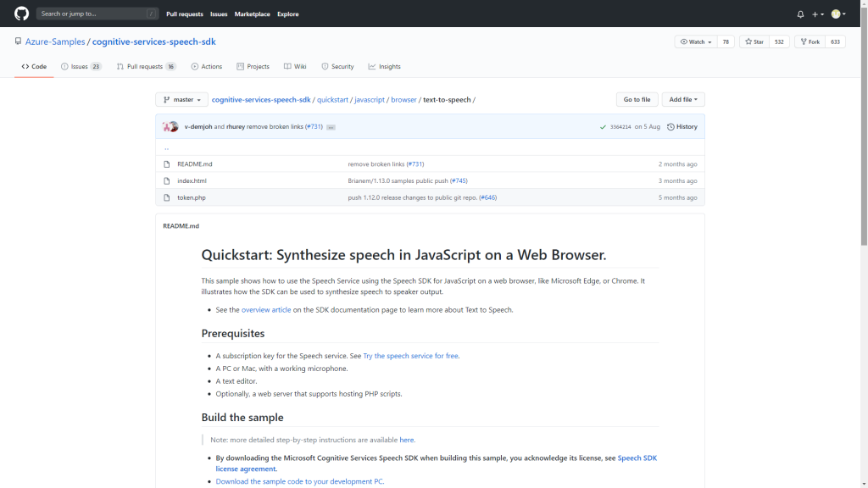
Task: Click repository icon beside Azure-Samples
Action: (18, 42)
